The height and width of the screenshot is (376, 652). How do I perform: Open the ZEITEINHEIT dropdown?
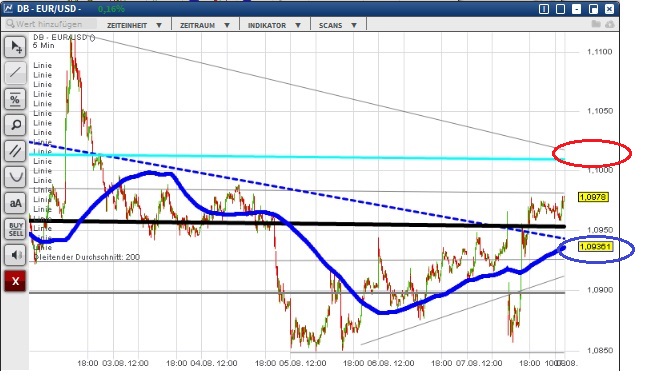click(x=135, y=25)
